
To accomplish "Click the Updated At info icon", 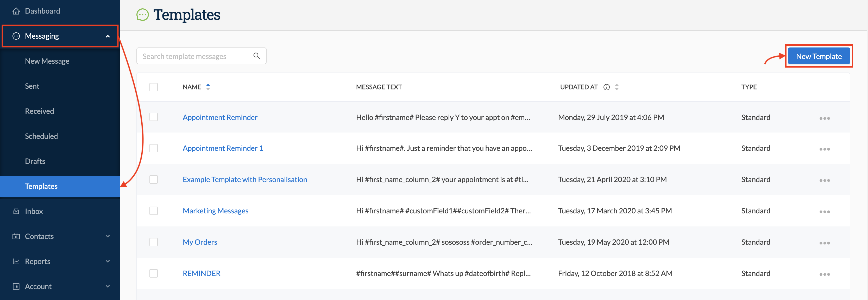I will coord(606,87).
